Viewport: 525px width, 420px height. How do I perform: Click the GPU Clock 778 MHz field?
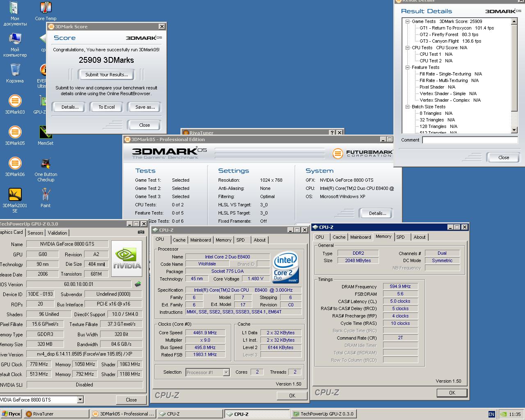[x=39, y=364]
